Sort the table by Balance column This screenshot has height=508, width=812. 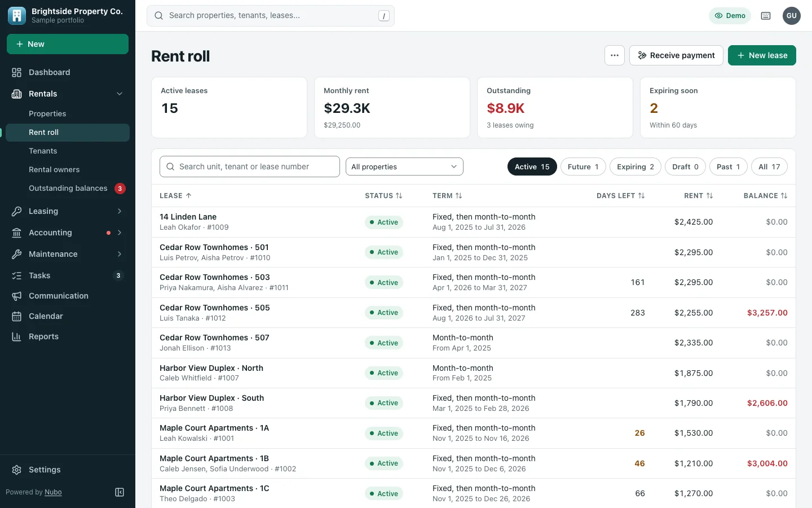765,196
